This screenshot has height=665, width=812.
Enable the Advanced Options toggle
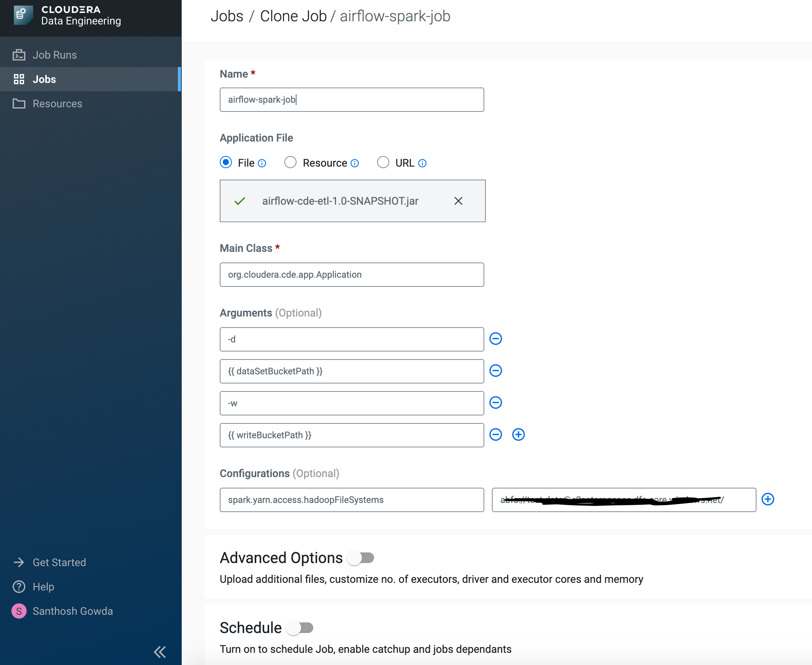click(361, 558)
